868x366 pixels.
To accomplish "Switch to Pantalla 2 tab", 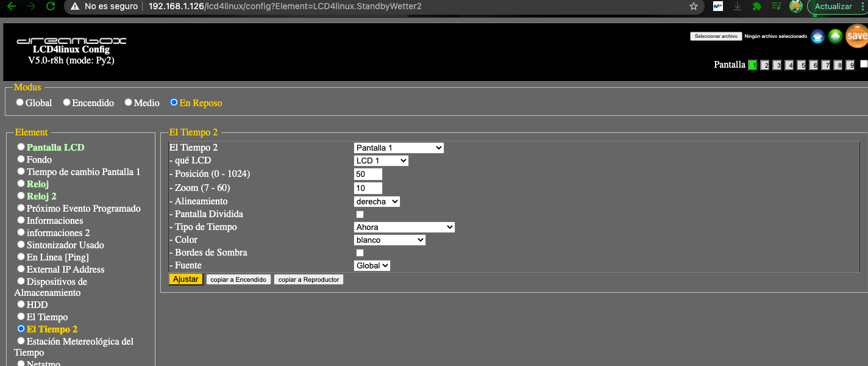I will 765,65.
